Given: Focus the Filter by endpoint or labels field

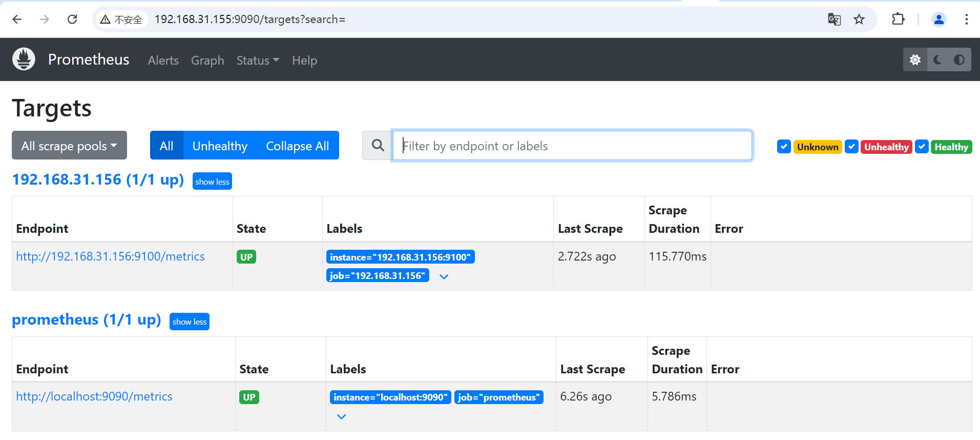Looking at the screenshot, I should 572,146.
